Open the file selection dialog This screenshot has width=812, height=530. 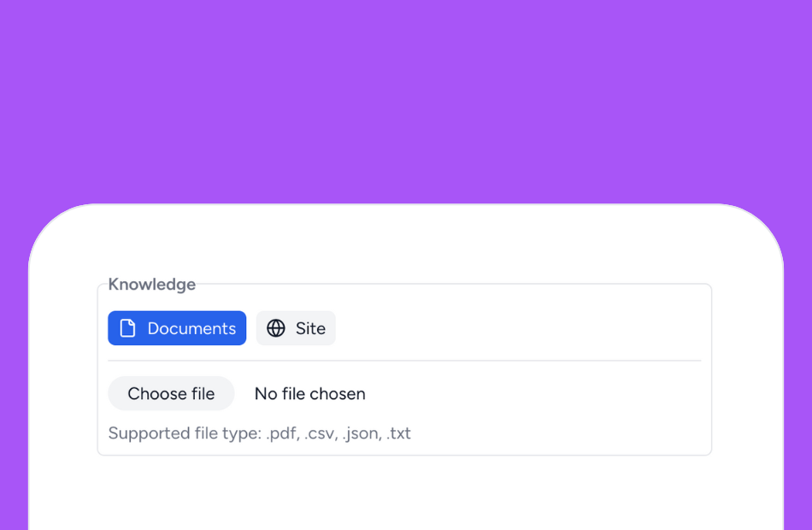(x=171, y=393)
